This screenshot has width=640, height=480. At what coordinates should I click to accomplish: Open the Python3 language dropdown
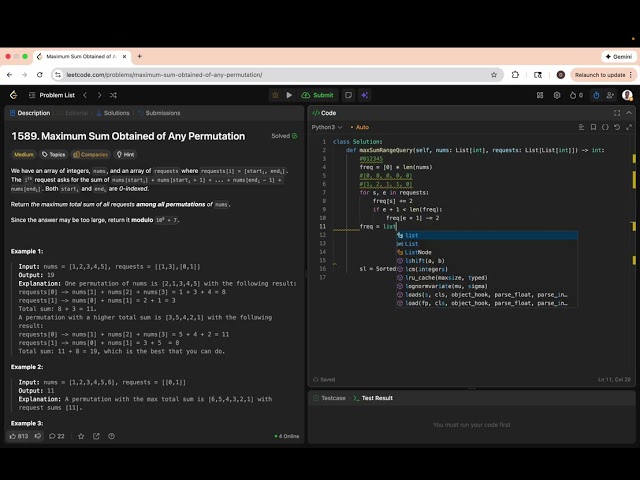(326, 127)
